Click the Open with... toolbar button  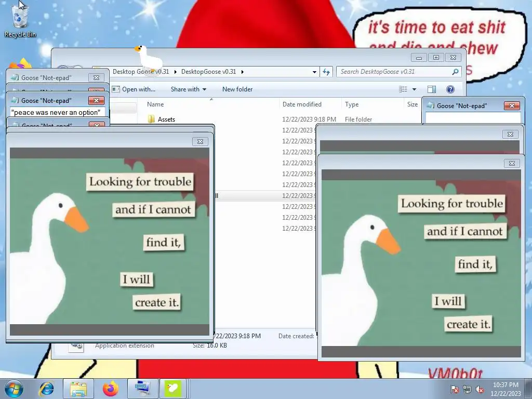click(x=134, y=89)
